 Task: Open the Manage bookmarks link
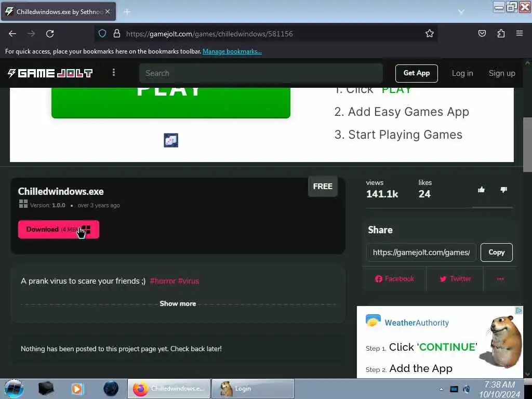pyautogui.click(x=232, y=51)
